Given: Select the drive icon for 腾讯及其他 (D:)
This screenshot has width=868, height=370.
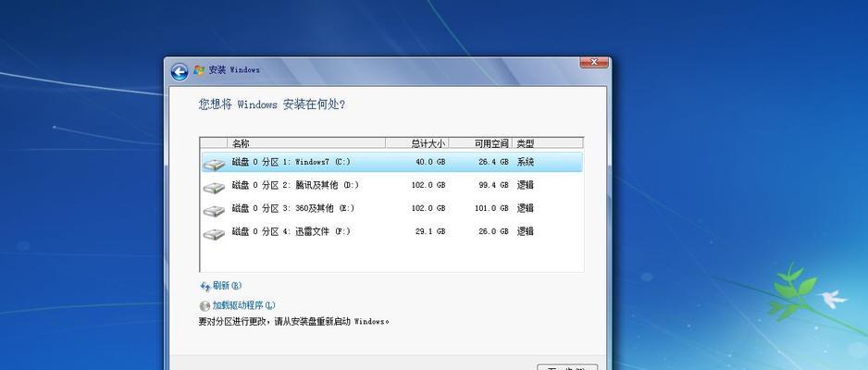Looking at the screenshot, I should [x=214, y=188].
